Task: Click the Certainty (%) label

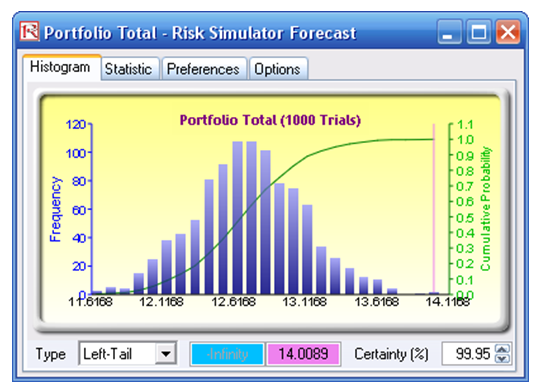Action: click(x=391, y=354)
